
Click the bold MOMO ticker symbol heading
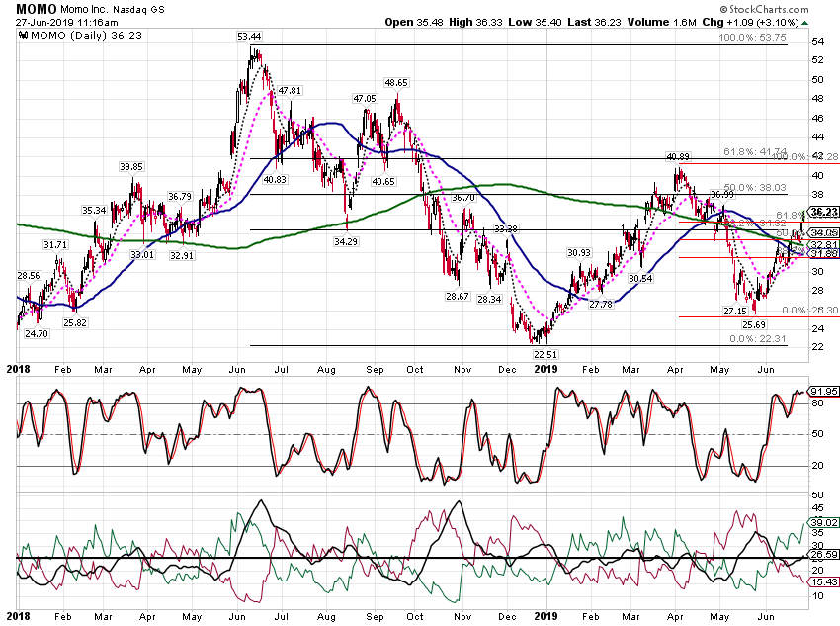coord(37,9)
